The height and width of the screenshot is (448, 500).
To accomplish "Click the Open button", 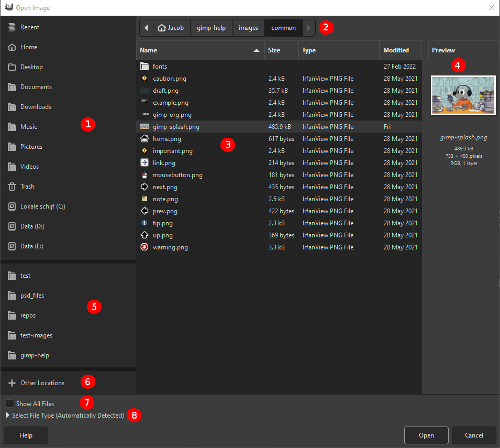I will [426, 435].
